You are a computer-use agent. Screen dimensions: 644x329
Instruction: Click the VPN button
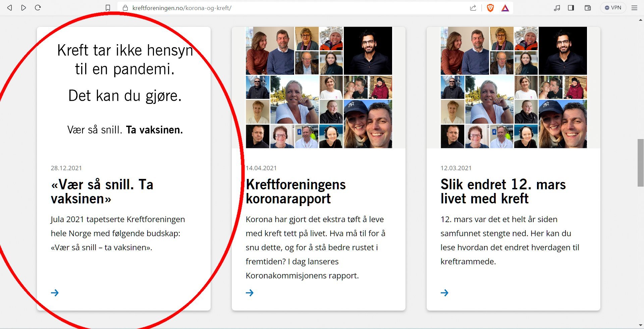[613, 8]
